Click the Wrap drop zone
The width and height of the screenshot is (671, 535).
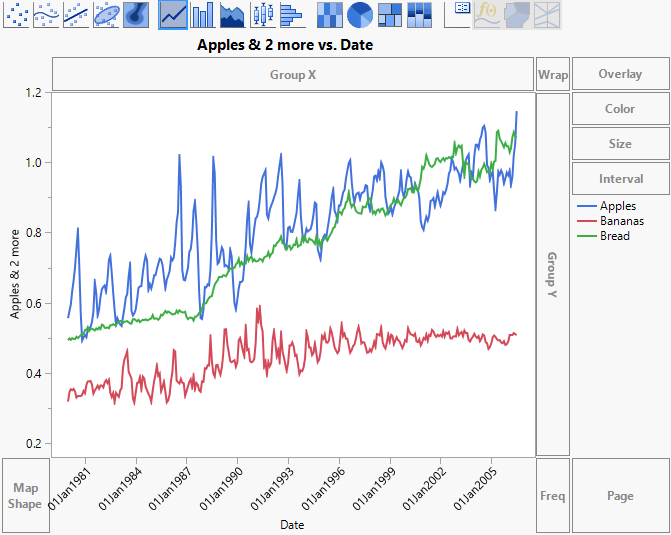[553, 75]
